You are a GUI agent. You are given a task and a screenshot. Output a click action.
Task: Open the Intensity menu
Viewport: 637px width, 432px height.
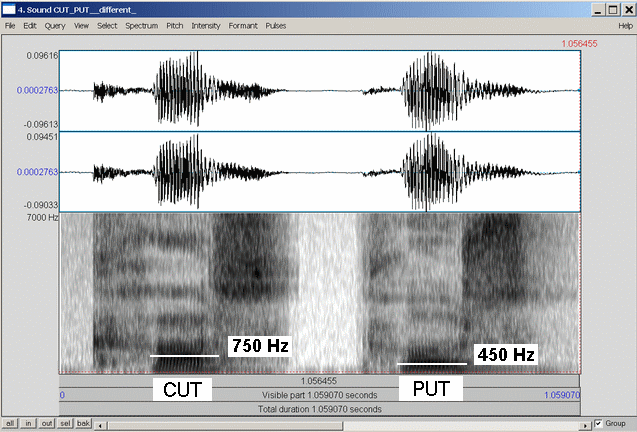point(204,24)
